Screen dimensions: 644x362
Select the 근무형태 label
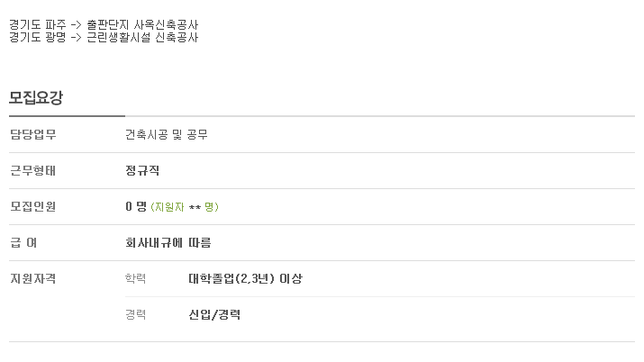[x=32, y=170]
